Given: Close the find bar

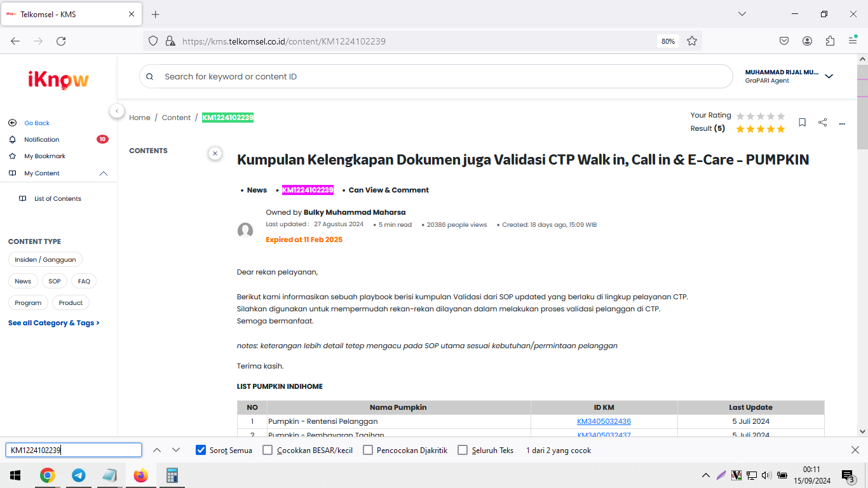Looking at the screenshot, I should [x=855, y=450].
